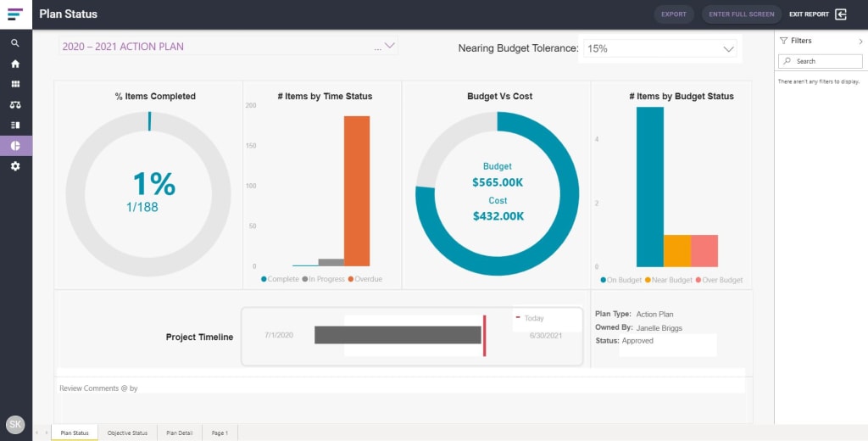Click the Complete legend item

(280, 279)
